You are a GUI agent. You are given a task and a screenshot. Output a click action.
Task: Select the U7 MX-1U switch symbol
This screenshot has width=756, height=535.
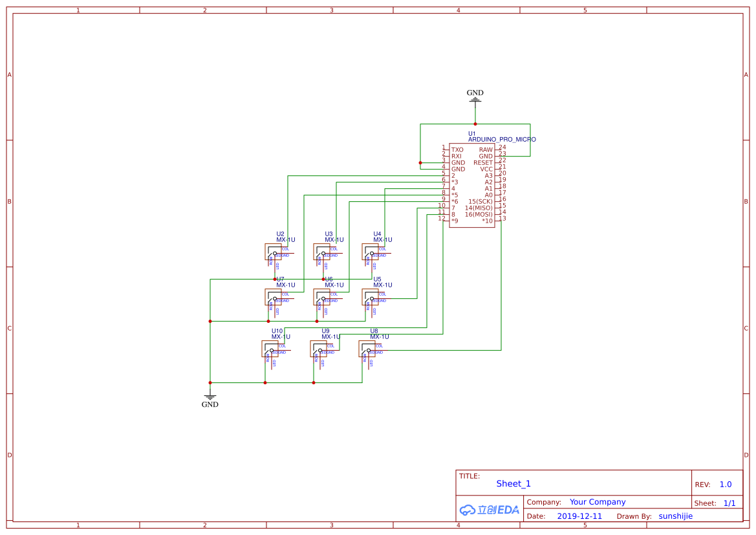pyautogui.click(x=273, y=297)
